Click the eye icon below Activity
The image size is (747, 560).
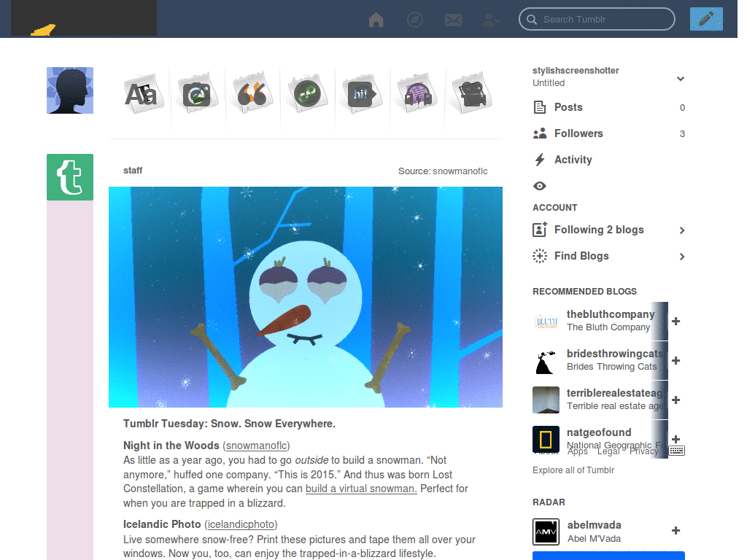click(539, 186)
